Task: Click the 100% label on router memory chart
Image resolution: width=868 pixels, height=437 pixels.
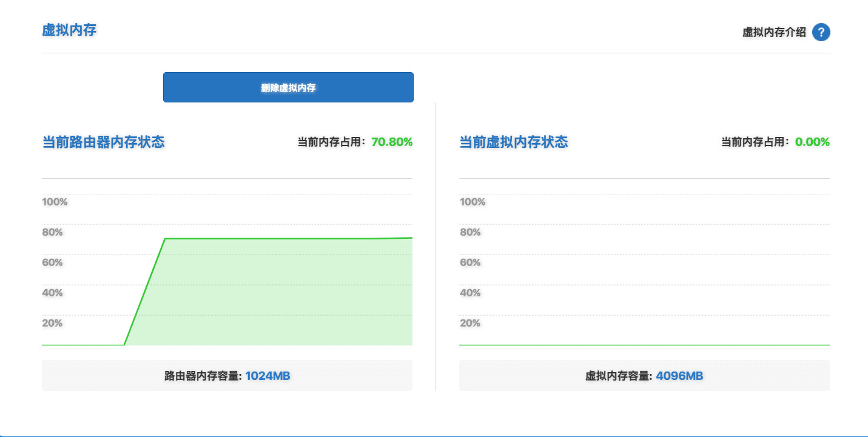Action: pyautogui.click(x=55, y=202)
